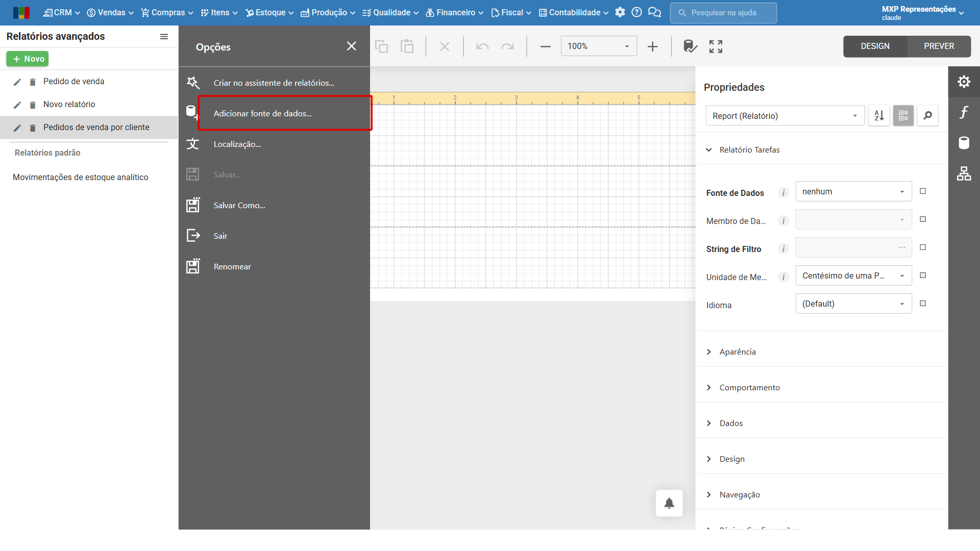This screenshot has height=551, width=980.
Task: Collapse the Relatório Tarefas section
Action: 743,150
